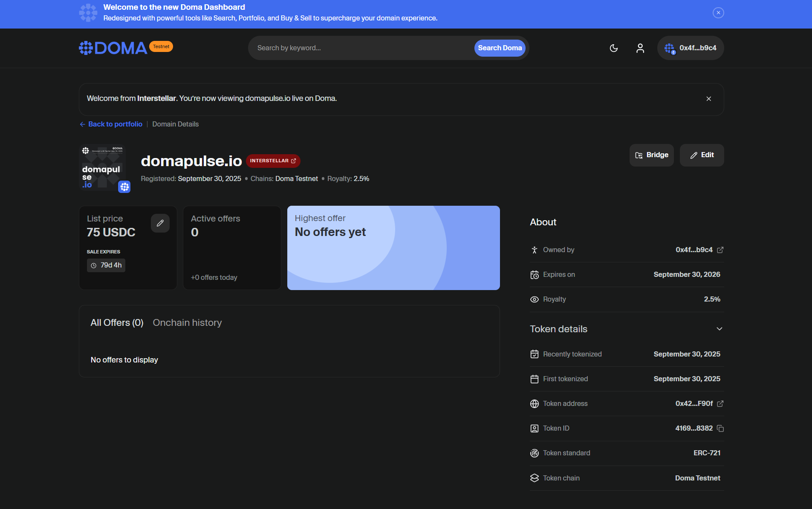Copy the Token ID value

point(720,428)
